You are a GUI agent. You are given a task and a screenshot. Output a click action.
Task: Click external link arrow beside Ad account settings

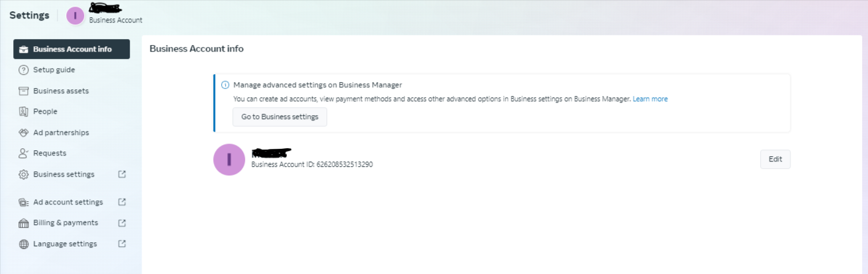click(x=122, y=202)
